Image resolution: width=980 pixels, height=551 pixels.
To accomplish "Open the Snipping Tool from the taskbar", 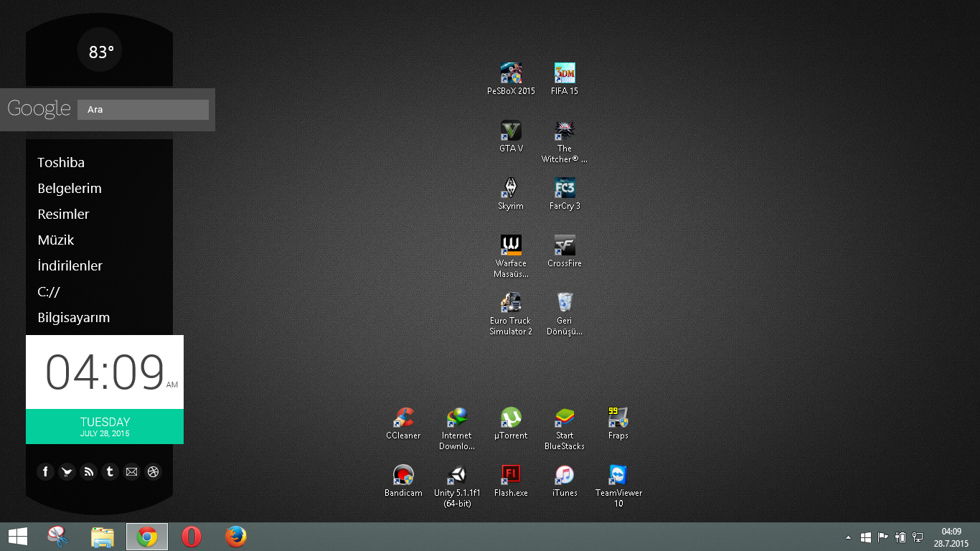I will [x=57, y=537].
